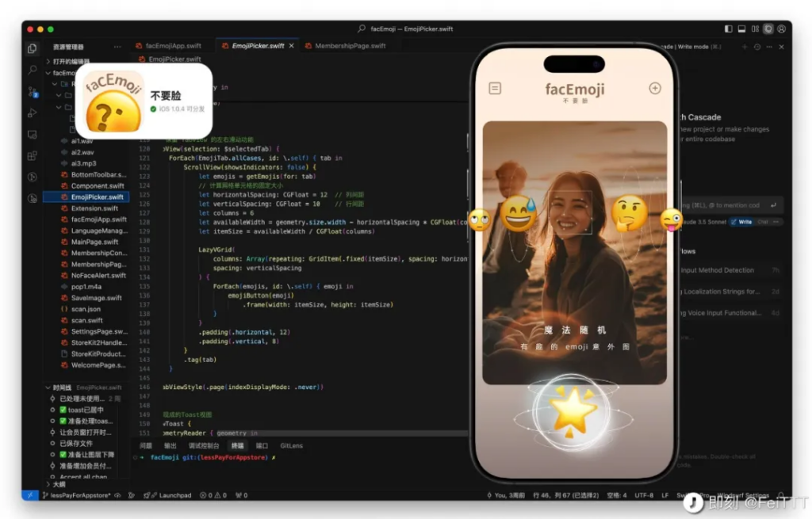Open the customize layout icon
812x519 pixels.
(x=755, y=29)
